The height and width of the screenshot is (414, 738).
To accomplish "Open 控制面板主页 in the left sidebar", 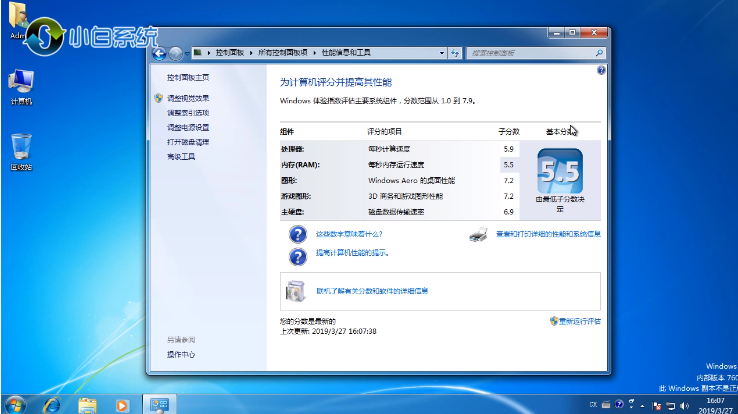I will click(x=188, y=77).
